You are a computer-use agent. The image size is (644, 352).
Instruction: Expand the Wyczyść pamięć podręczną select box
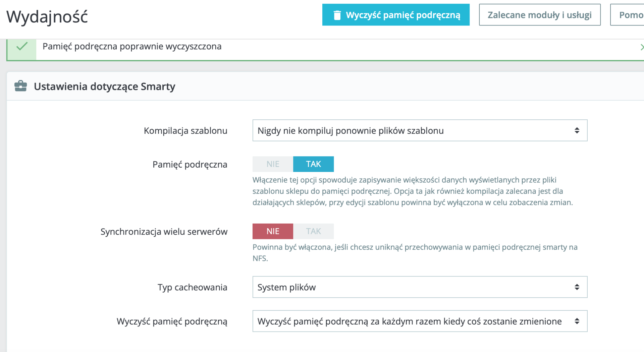(419, 321)
